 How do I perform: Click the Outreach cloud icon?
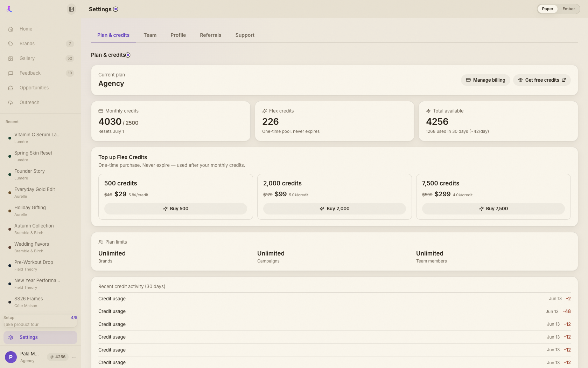click(x=11, y=103)
